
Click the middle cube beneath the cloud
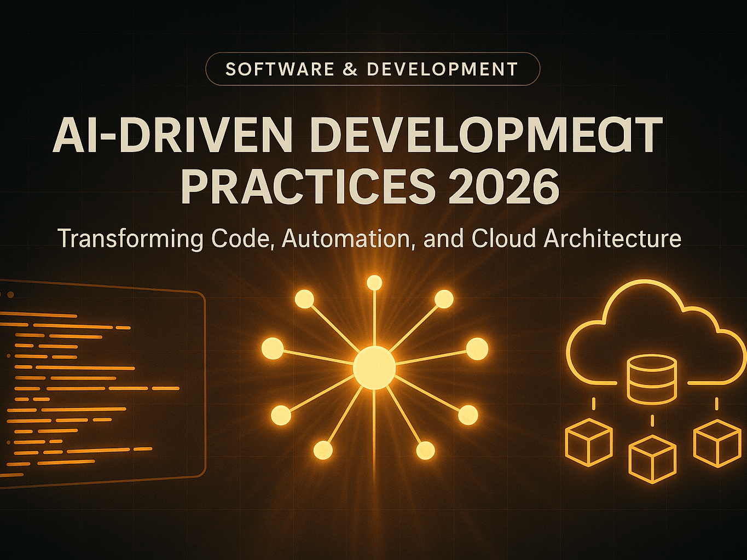click(x=652, y=459)
